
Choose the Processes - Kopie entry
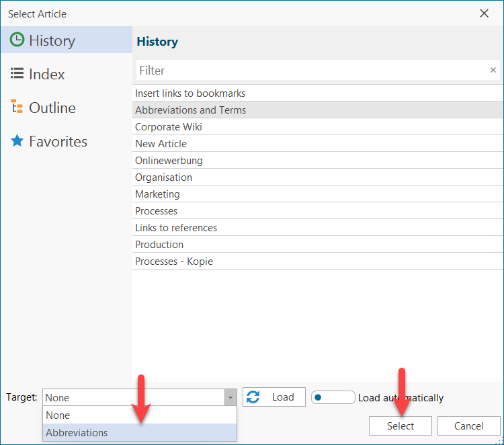[x=174, y=261]
